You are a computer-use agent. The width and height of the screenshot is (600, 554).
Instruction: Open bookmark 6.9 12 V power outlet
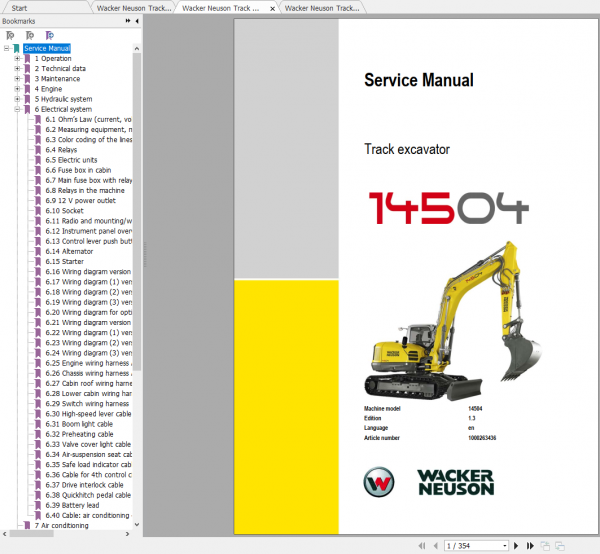click(x=80, y=200)
